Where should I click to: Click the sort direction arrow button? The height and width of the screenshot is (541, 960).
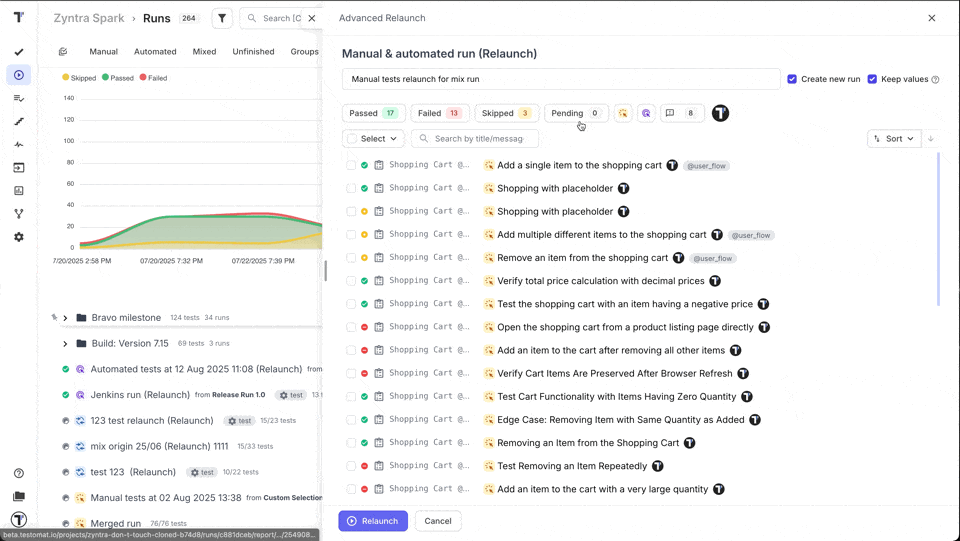(931, 139)
